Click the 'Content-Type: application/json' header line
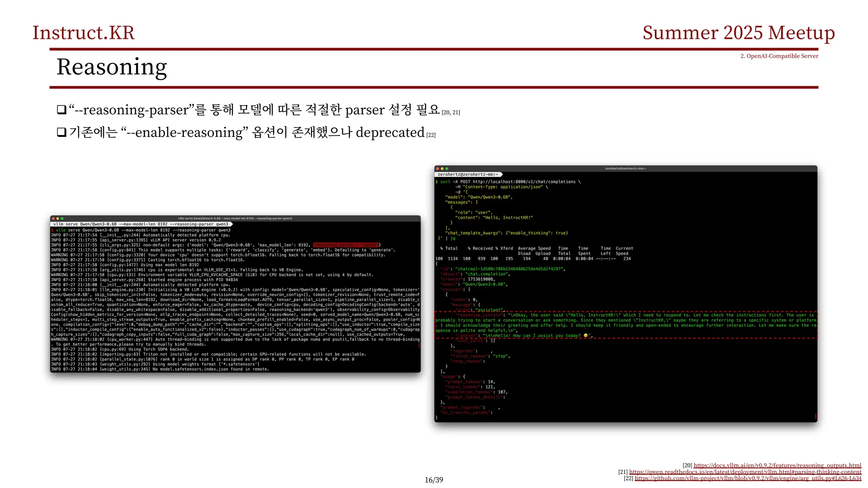Image resolution: width=868 pixels, height=488 pixels. click(x=501, y=187)
